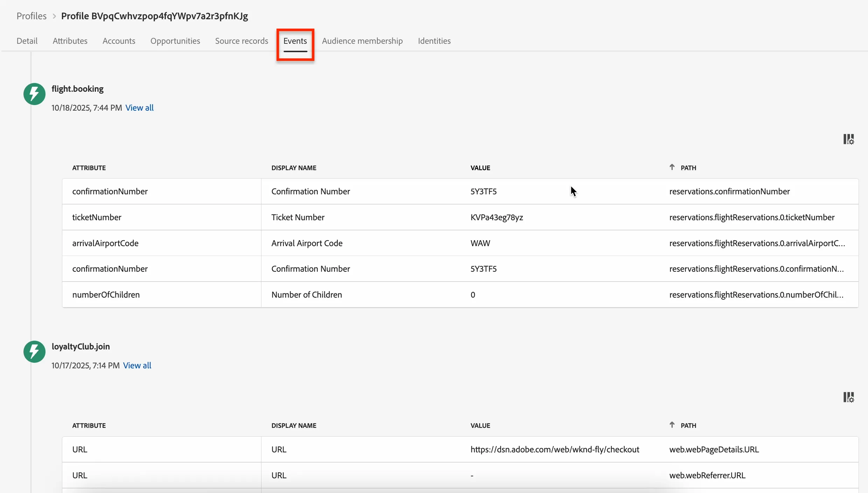Image resolution: width=868 pixels, height=493 pixels.
Task: Click the flight.booking event title
Action: click(x=77, y=89)
